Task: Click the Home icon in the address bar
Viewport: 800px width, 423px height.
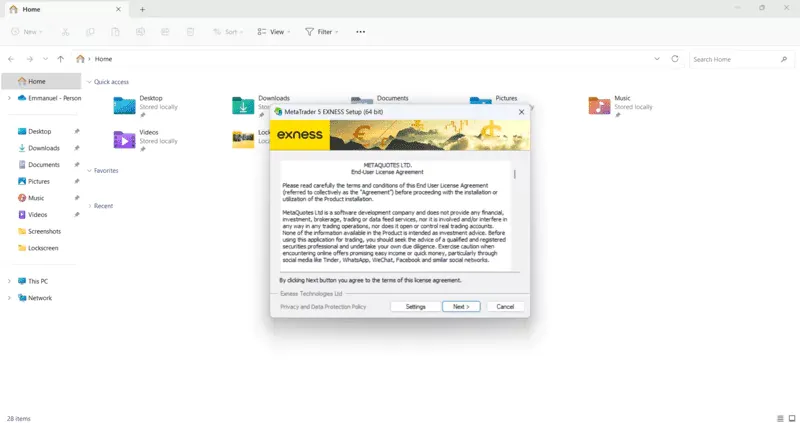Action: pyautogui.click(x=80, y=59)
